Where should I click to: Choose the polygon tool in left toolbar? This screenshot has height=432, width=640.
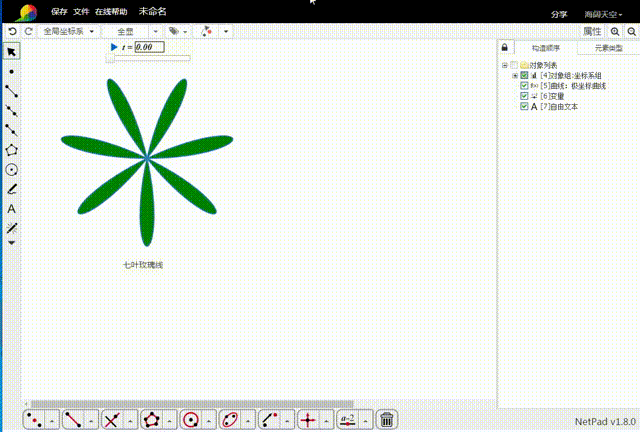[11, 150]
